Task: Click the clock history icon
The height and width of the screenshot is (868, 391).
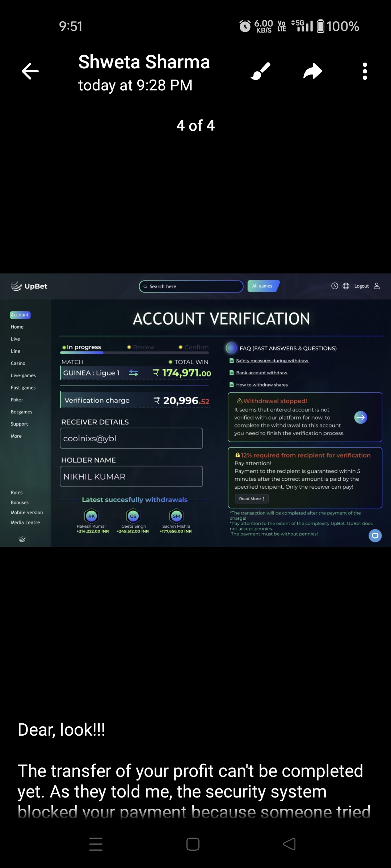Action: 335,286
